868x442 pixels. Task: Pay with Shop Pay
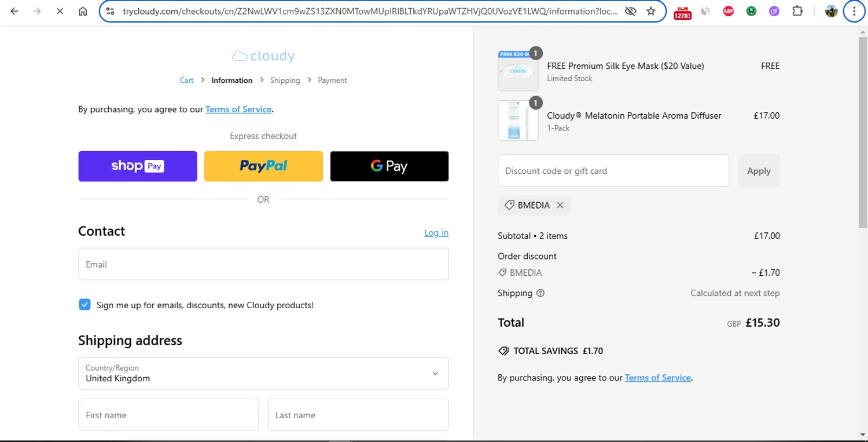(138, 166)
